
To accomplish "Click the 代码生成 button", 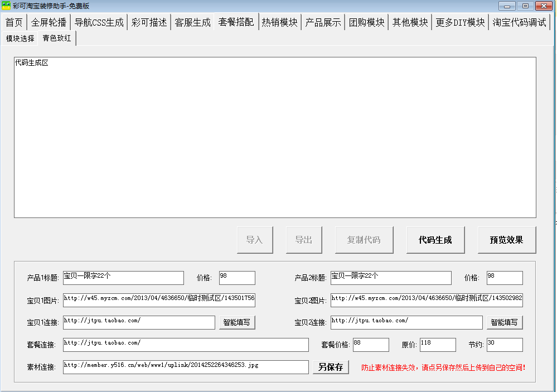I will (x=435, y=240).
